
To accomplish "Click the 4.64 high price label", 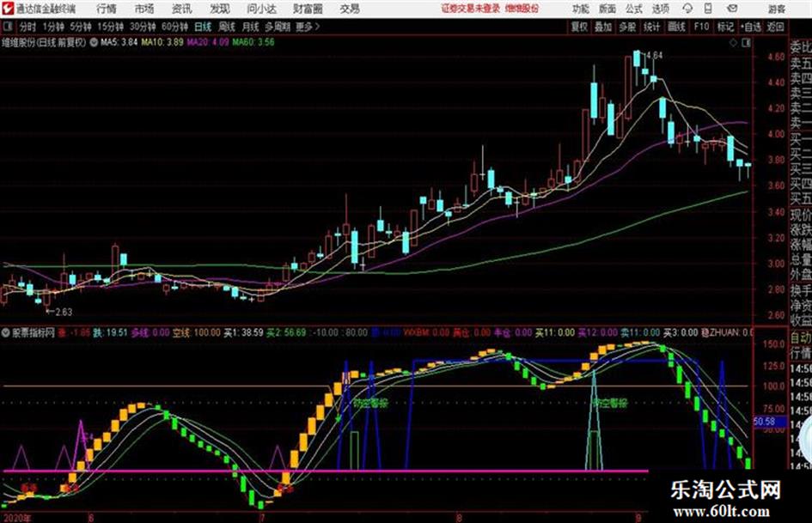I will 654,55.
